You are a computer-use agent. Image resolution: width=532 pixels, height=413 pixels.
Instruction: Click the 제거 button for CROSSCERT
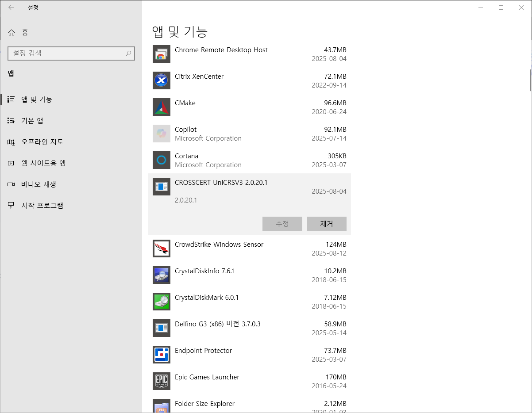point(327,224)
